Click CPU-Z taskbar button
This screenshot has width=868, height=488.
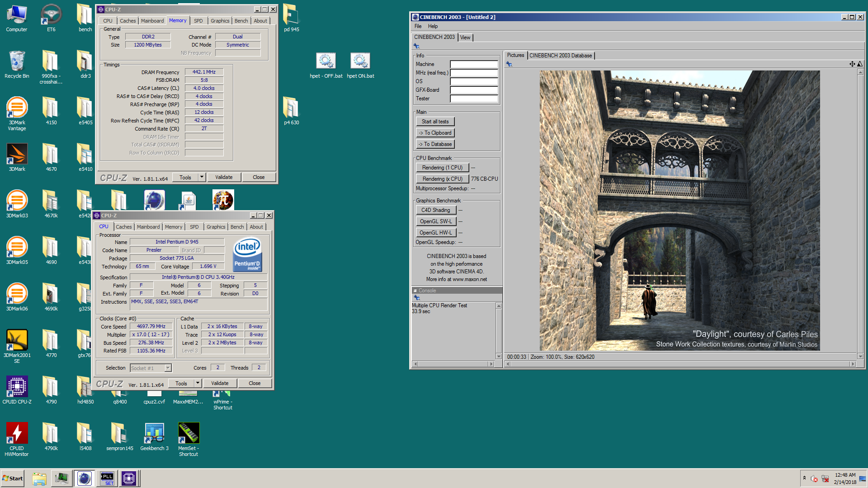(129, 478)
